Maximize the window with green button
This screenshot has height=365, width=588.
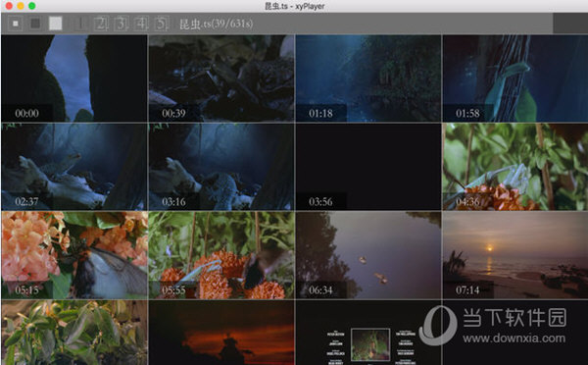pyautogui.click(x=32, y=6)
